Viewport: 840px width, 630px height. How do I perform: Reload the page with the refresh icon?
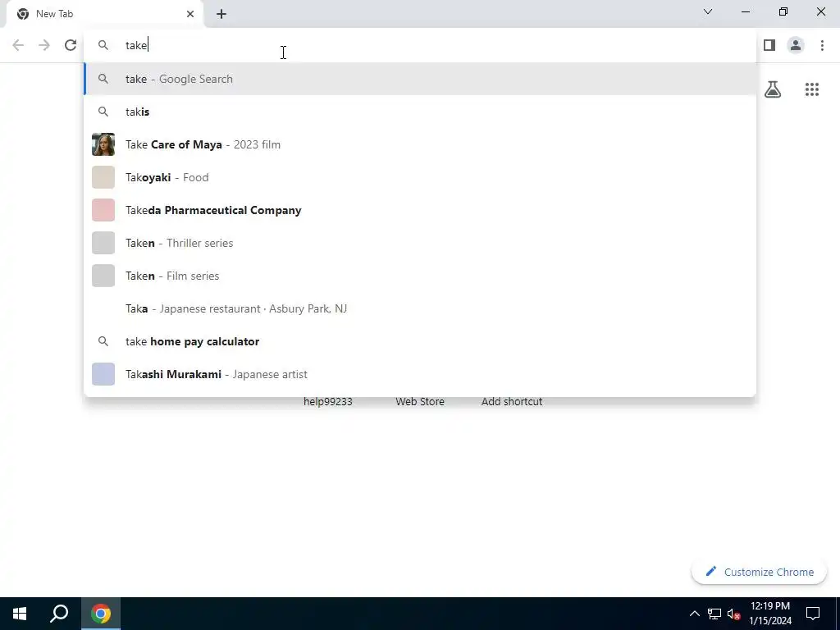pyautogui.click(x=71, y=45)
